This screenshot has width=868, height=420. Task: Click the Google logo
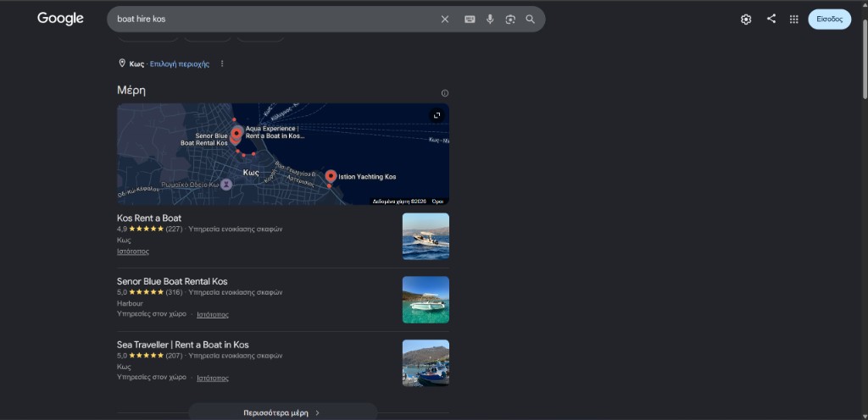click(x=60, y=19)
